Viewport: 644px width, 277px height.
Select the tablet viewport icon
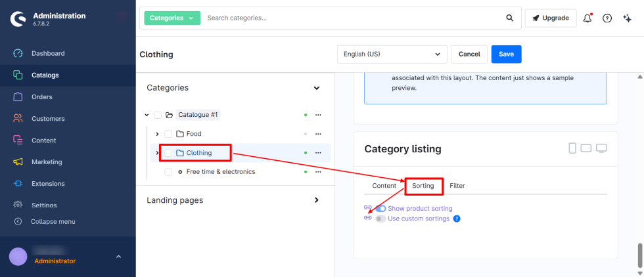(x=586, y=148)
